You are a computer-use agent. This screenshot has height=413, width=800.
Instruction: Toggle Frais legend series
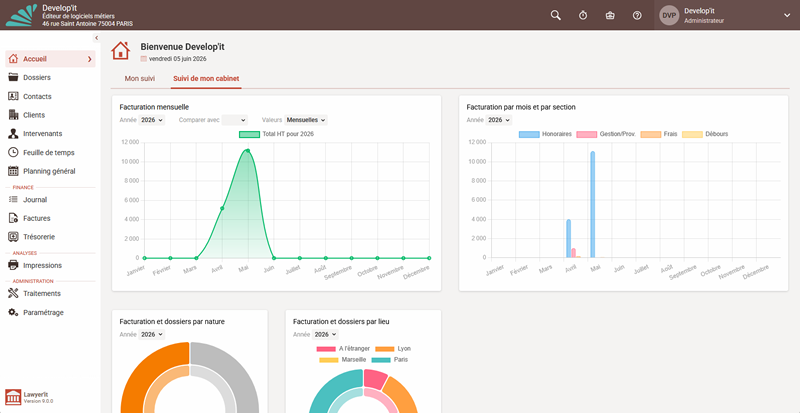[x=658, y=134]
